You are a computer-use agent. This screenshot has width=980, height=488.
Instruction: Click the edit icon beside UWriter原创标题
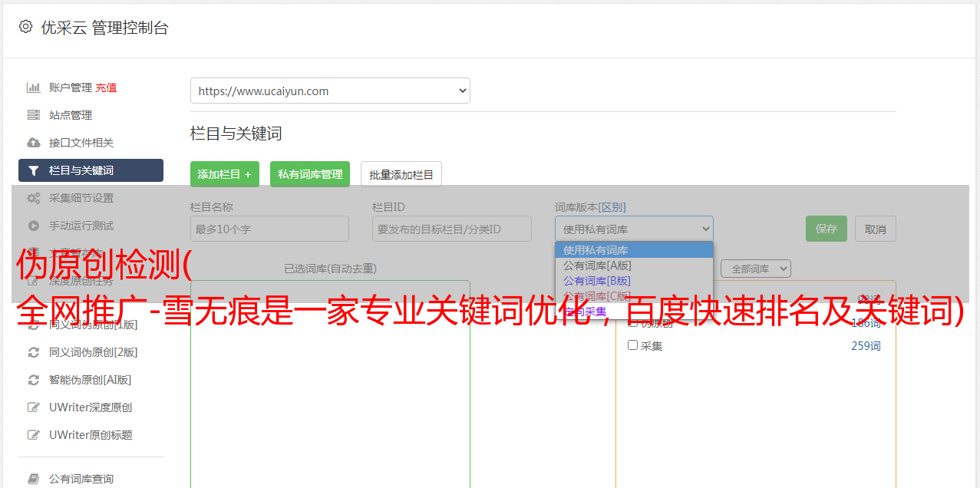[33, 435]
